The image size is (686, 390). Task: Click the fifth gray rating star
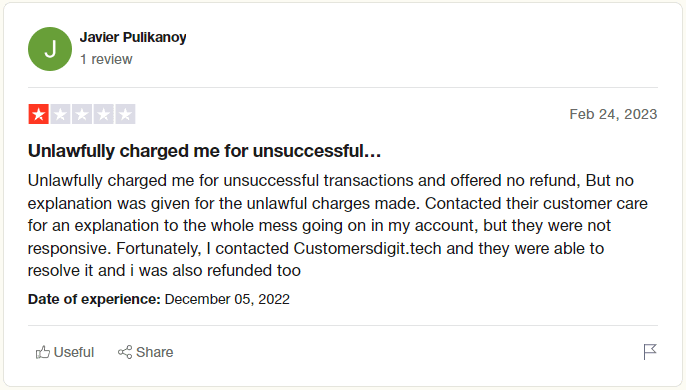pos(125,114)
